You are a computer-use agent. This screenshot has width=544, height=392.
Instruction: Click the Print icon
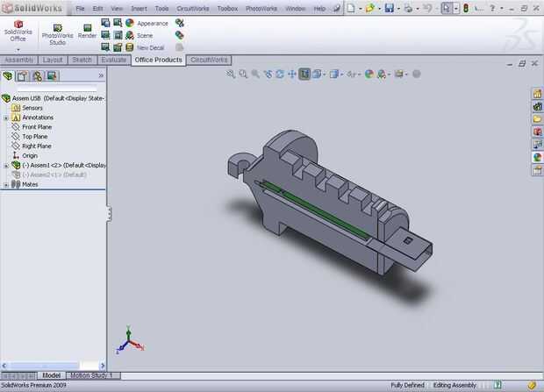[x=408, y=8]
